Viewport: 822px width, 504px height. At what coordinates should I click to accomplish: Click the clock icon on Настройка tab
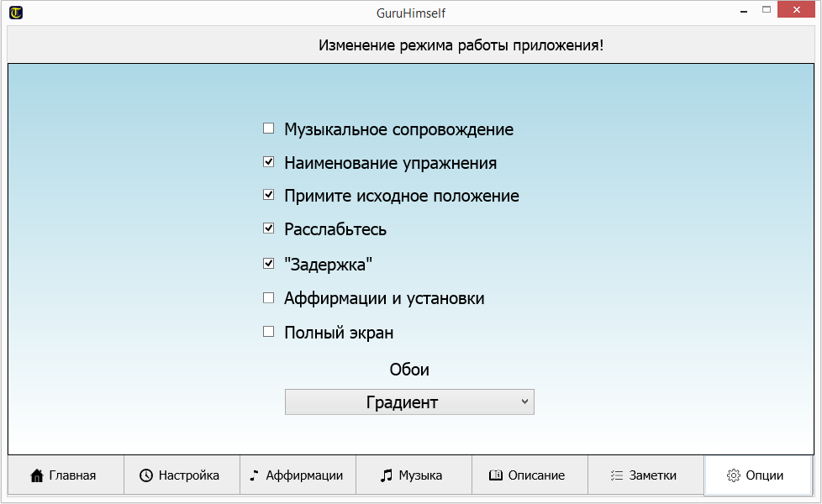(x=146, y=475)
